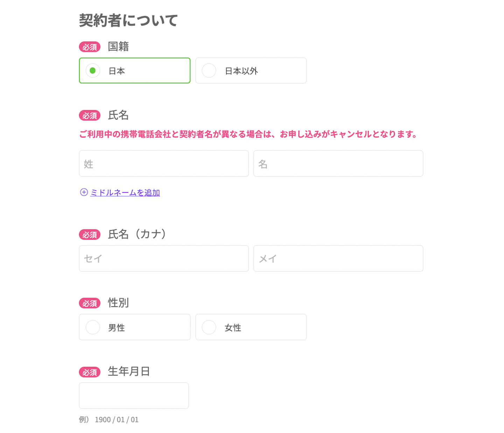The height and width of the screenshot is (433, 504).
Task: Click the 契約者について section heading
Action: point(128,20)
